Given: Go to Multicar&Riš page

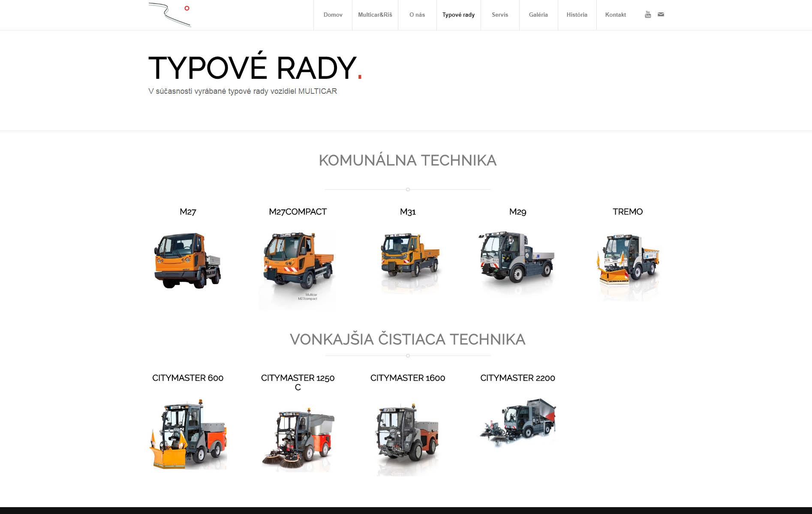Looking at the screenshot, I should [x=375, y=15].
